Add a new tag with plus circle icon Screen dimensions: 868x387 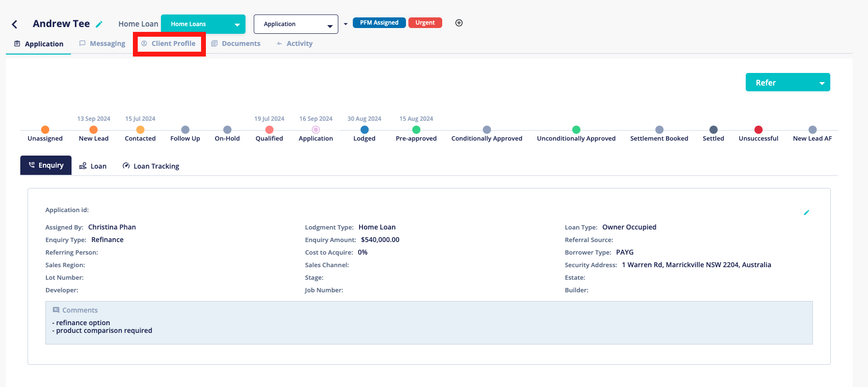click(x=459, y=23)
